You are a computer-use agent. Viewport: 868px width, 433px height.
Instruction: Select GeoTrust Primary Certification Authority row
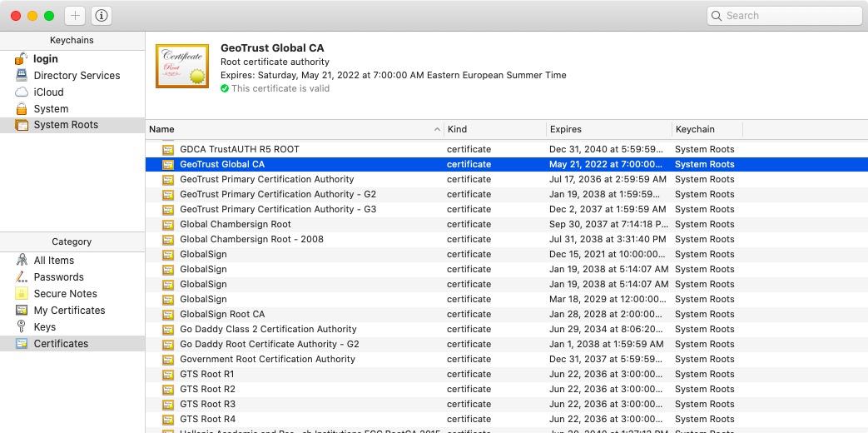tap(507, 179)
